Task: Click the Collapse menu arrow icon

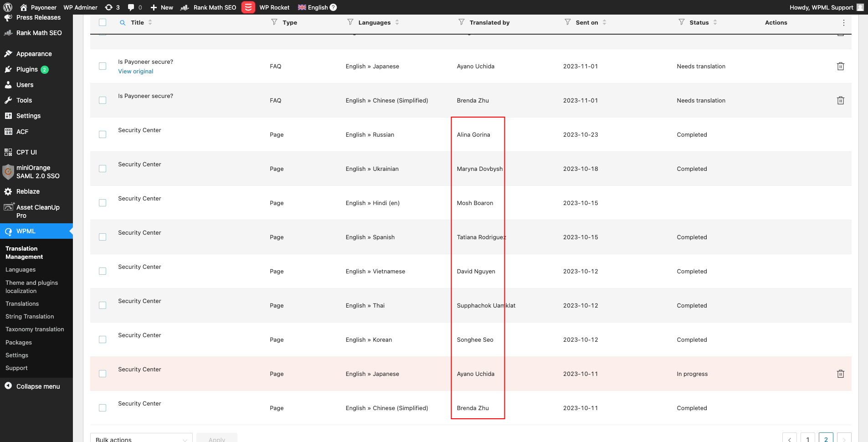Action: pyautogui.click(x=8, y=385)
